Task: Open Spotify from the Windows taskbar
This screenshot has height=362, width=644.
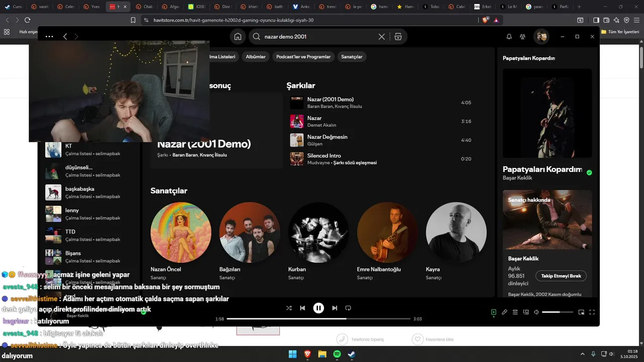Action: click(x=337, y=354)
